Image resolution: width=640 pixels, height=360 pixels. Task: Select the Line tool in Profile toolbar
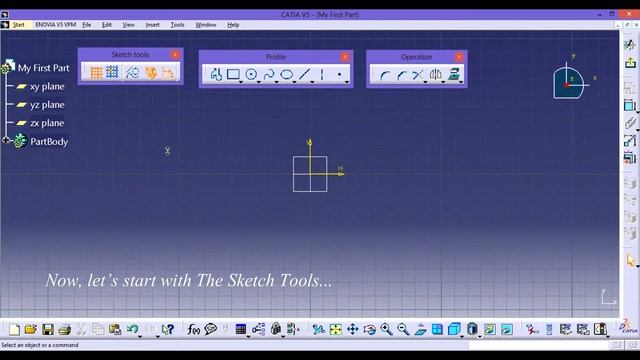pos(304,74)
